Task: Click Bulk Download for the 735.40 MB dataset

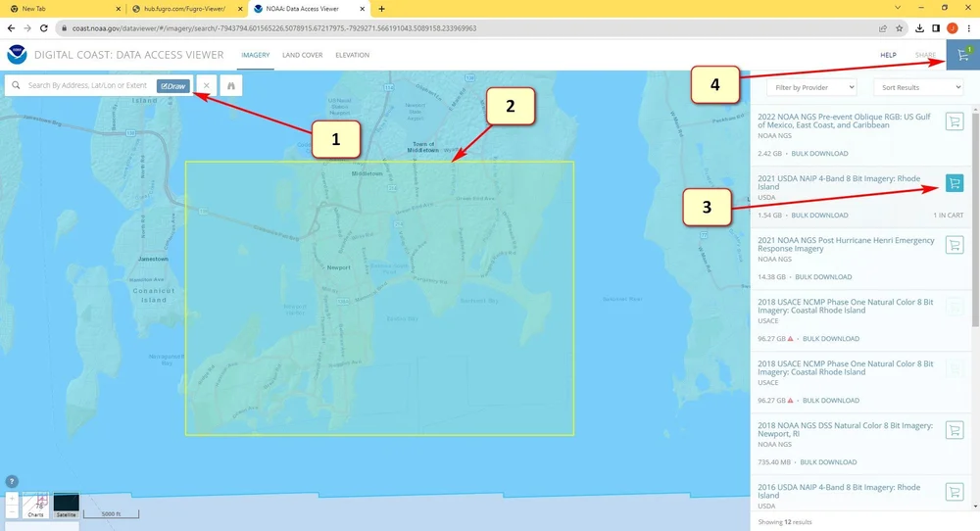Action: pos(828,462)
